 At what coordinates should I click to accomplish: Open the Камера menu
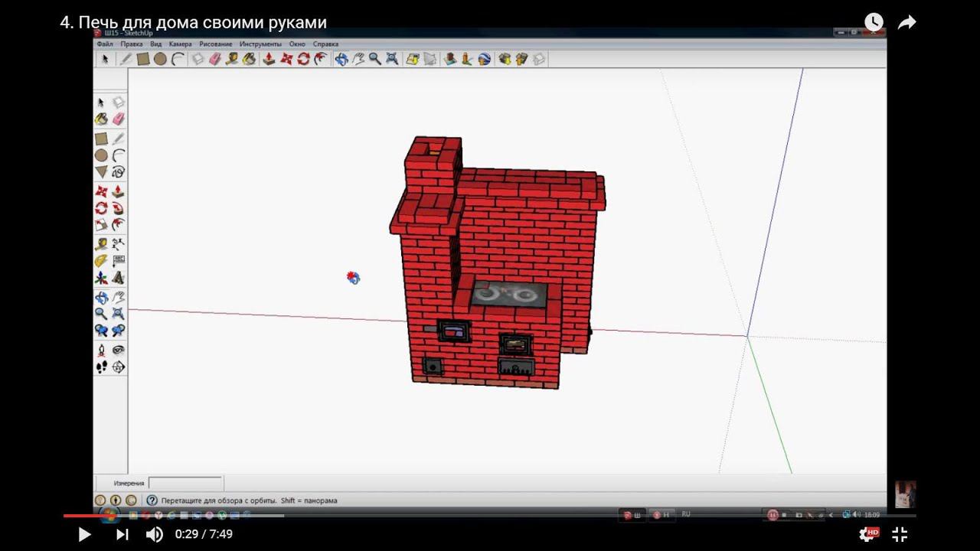coord(180,44)
